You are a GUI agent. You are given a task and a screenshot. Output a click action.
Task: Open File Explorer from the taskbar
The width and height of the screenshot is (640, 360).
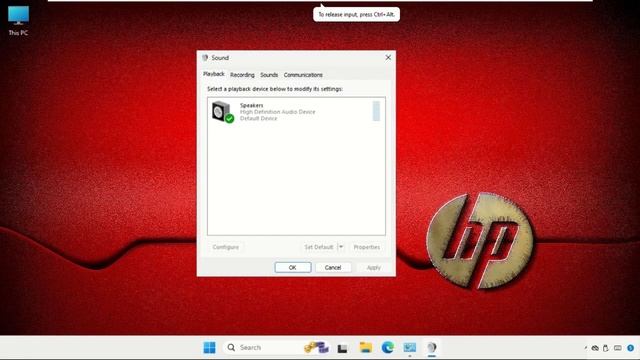(x=366, y=347)
